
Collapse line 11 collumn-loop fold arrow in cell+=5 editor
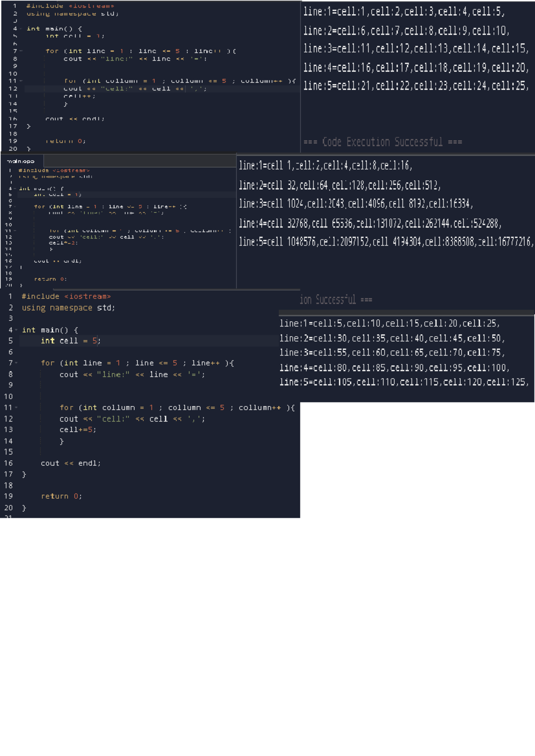[x=16, y=407]
